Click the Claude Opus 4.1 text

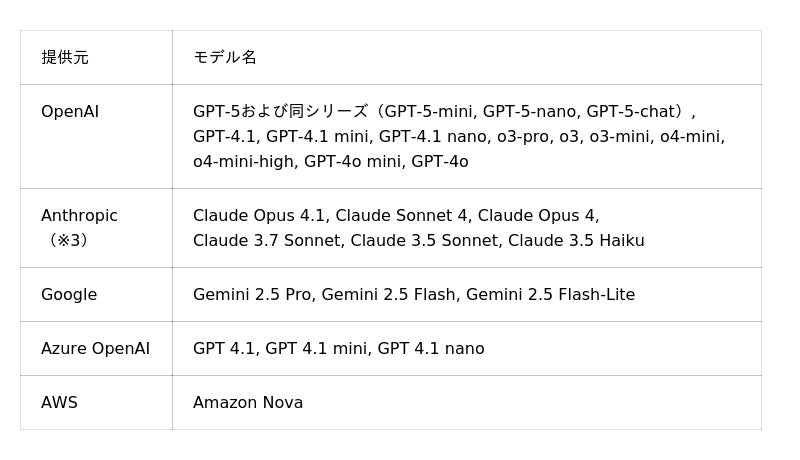(x=261, y=216)
